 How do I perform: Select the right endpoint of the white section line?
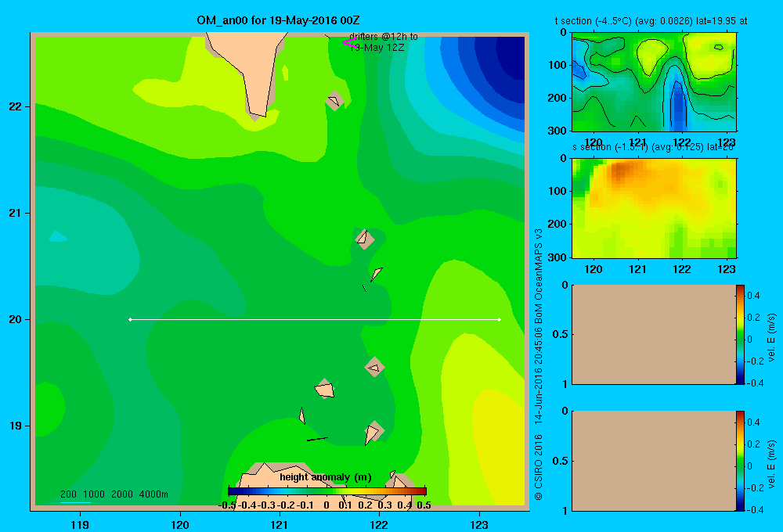(x=500, y=319)
